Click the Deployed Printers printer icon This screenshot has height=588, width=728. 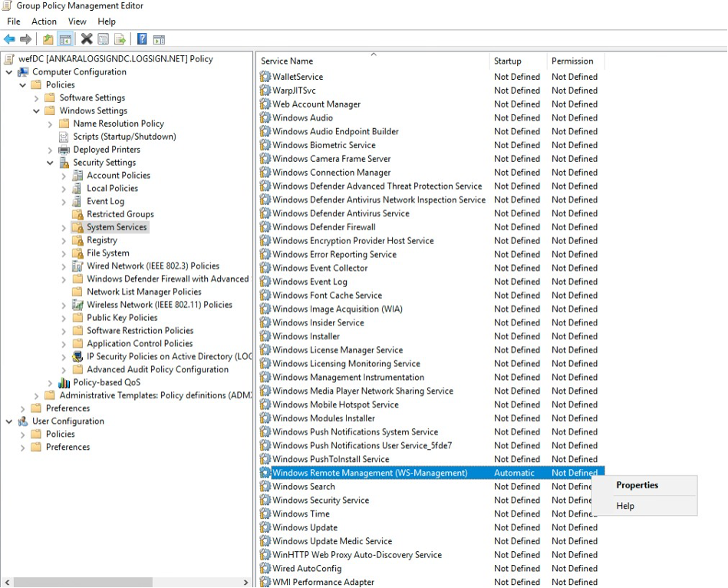64,150
